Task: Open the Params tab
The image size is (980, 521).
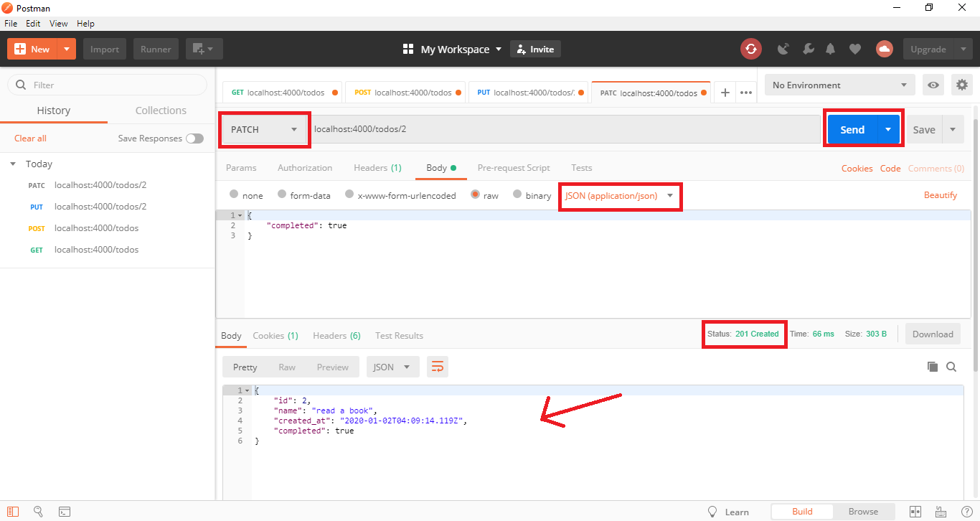Action: tap(241, 168)
